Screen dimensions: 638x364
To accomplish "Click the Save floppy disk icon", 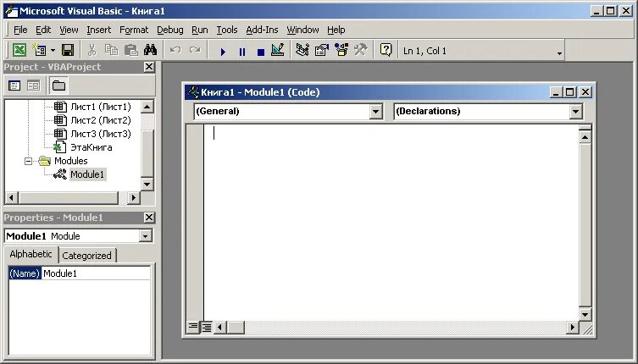I will click(68, 51).
